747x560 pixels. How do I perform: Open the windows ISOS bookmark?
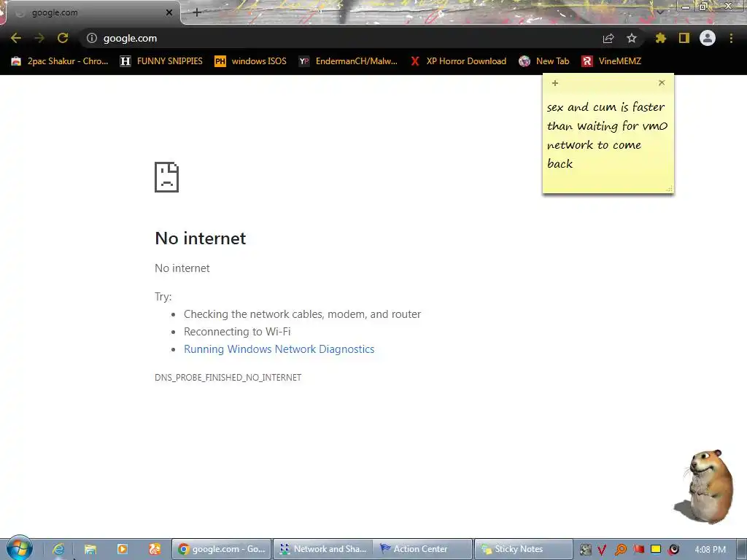(x=251, y=61)
